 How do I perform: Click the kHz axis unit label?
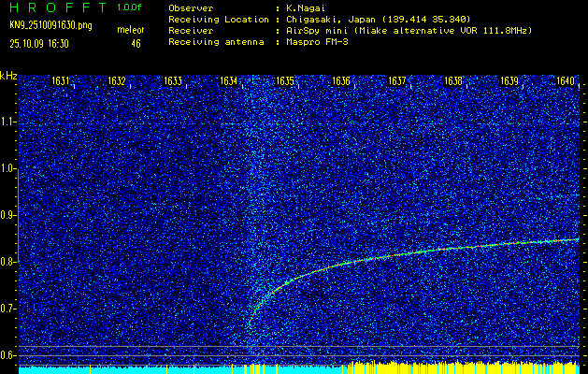pos(8,75)
